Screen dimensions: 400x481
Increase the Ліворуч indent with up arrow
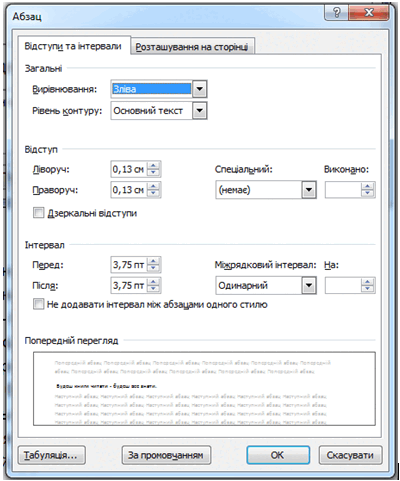tap(153, 165)
